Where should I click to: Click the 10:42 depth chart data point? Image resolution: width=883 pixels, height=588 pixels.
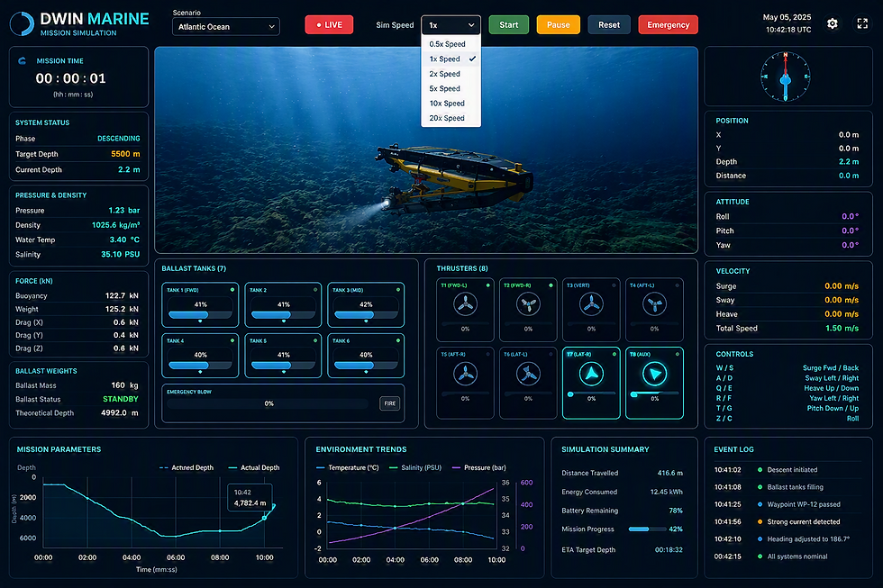point(265,518)
